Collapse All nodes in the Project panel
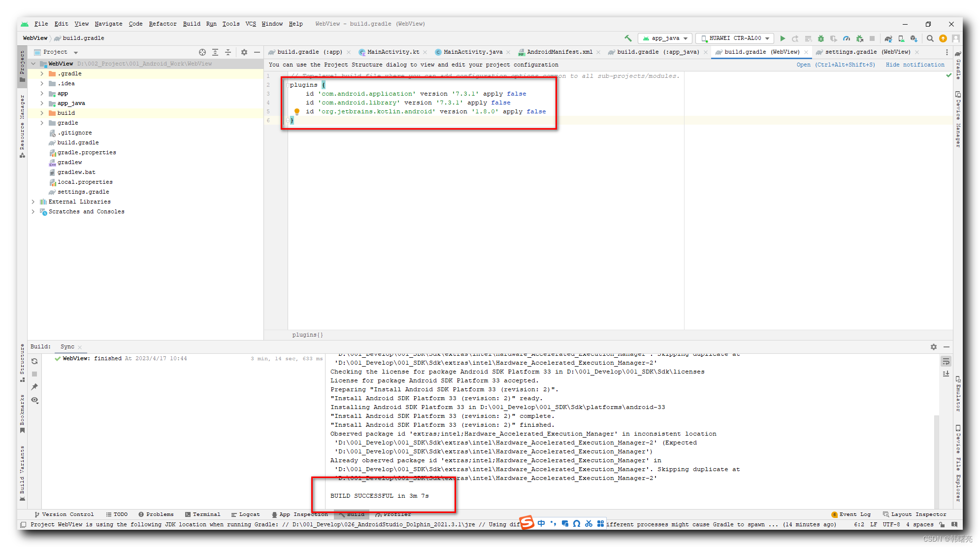The width and height of the screenshot is (980, 547). (228, 52)
